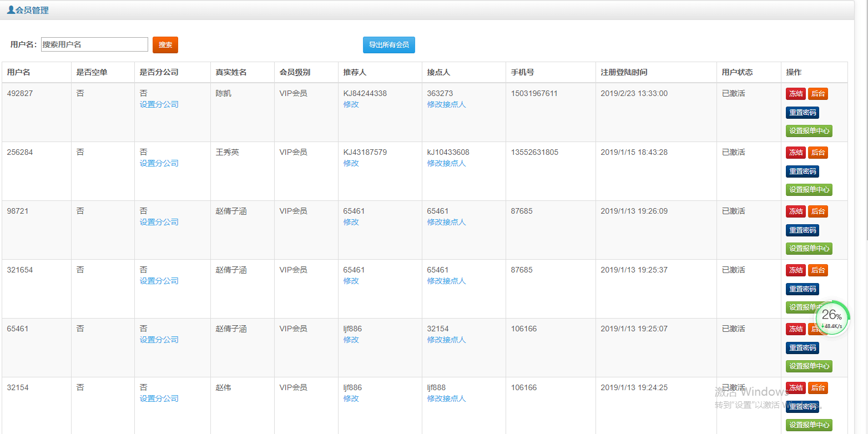Freeze user 492827 with 冻结 button
This screenshot has width=868, height=434.
(796, 94)
